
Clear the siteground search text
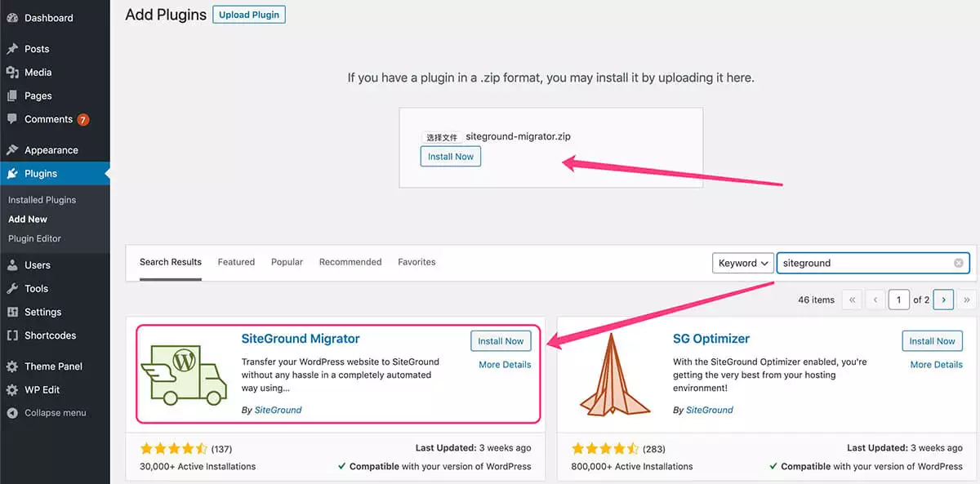tap(959, 263)
